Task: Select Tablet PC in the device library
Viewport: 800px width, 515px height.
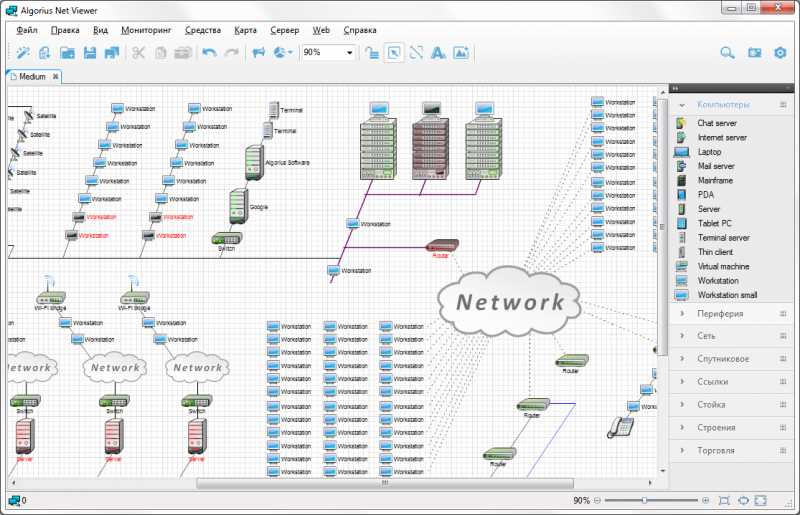Action: (714, 223)
